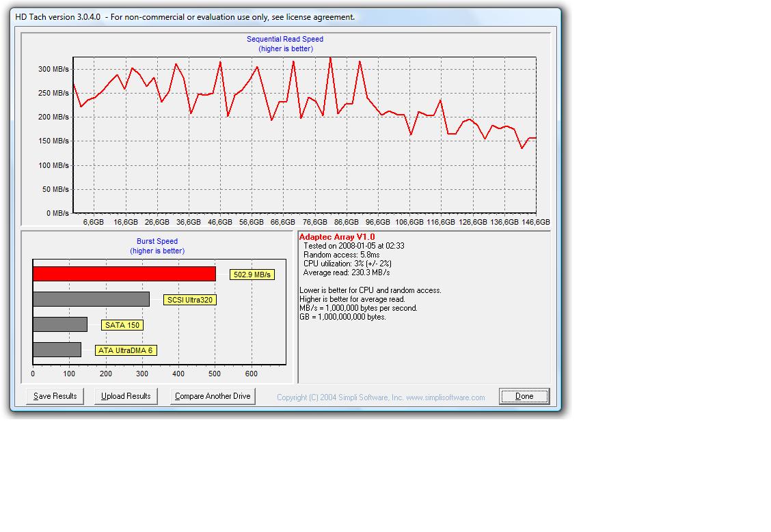The image size is (771, 532).
Task: Select the red 502.9 MB/s burst bar
Action: pyautogui.click(x=124, y=274)
